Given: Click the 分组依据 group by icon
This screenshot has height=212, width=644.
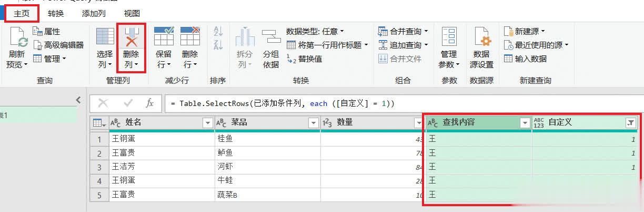Looking at the screenshot, I should [x=270, y=38].
